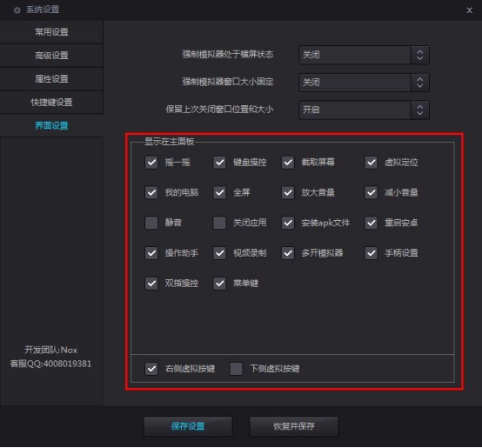Image resolution: width=482 pixels, height=448 pixels.
Task: Uncheck the 菜单键 checkbox
Action: [219, 284]
